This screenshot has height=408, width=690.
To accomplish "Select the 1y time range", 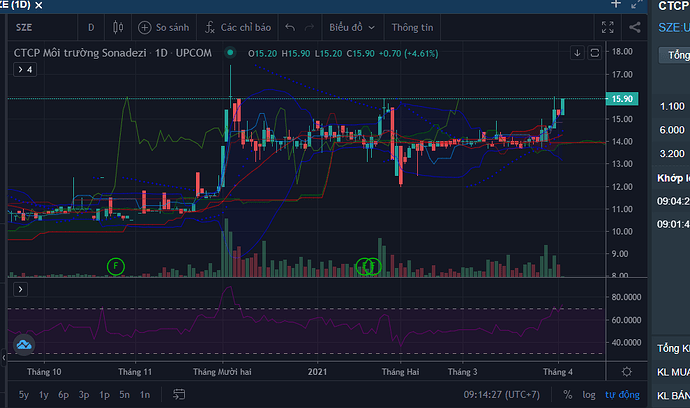I will pyautogui.click(x=44, y=395).
